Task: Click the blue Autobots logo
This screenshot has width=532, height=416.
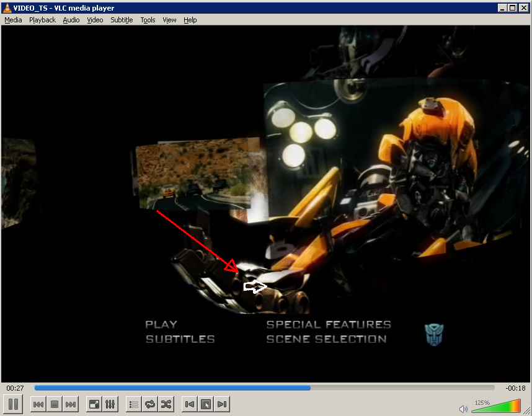Action: click(434, 335)
